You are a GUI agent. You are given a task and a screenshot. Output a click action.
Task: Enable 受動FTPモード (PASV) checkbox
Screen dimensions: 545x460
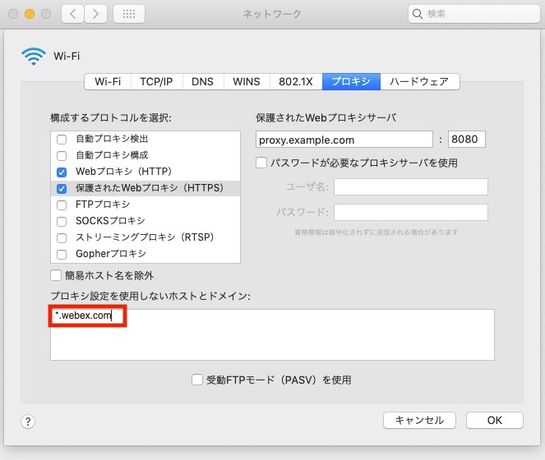coord(197,379)
